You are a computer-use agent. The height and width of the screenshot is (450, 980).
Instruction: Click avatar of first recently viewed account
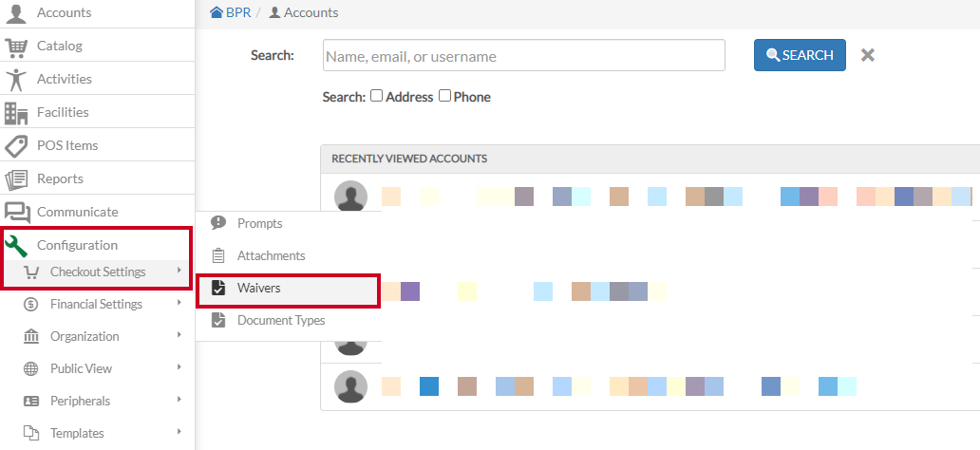click(x=350, y=197)
